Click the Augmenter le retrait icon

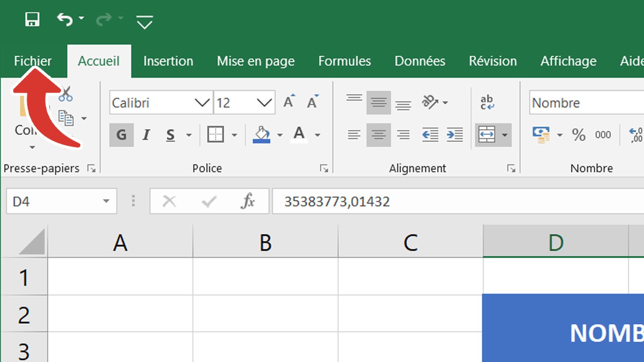(454, 135)
